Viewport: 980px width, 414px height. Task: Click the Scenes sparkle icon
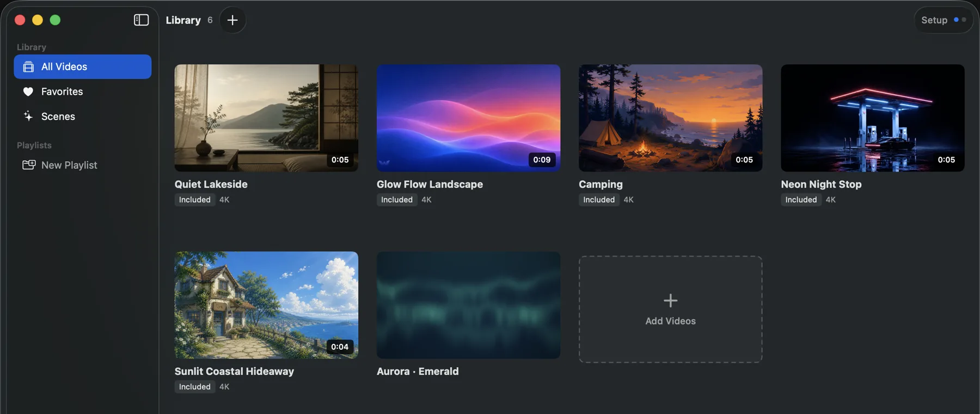click(28, 116)
